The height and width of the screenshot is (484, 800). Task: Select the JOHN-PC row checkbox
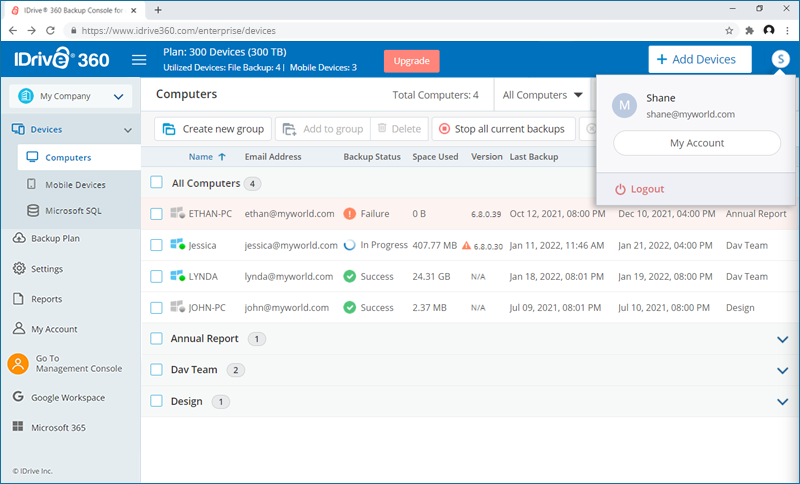[157, 308]
